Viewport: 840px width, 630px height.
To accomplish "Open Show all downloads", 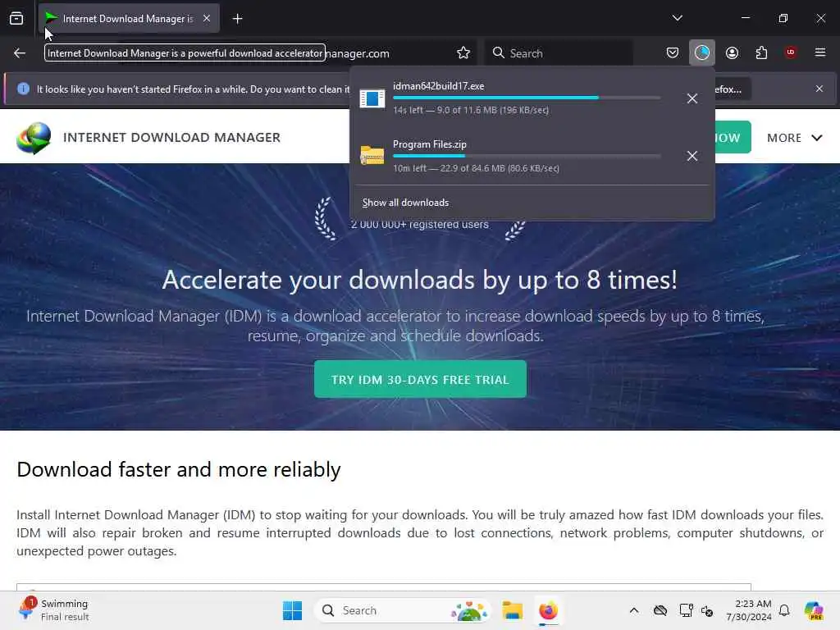I will 405,203.
